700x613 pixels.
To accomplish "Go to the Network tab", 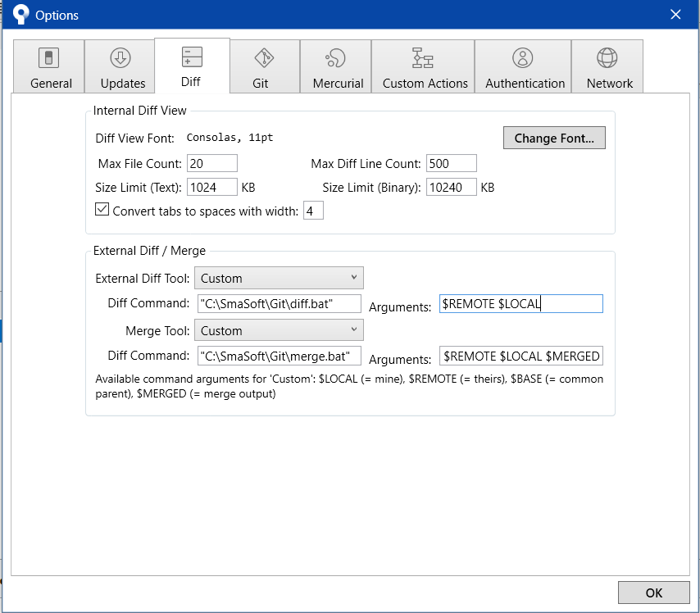I will click(607, 66).
